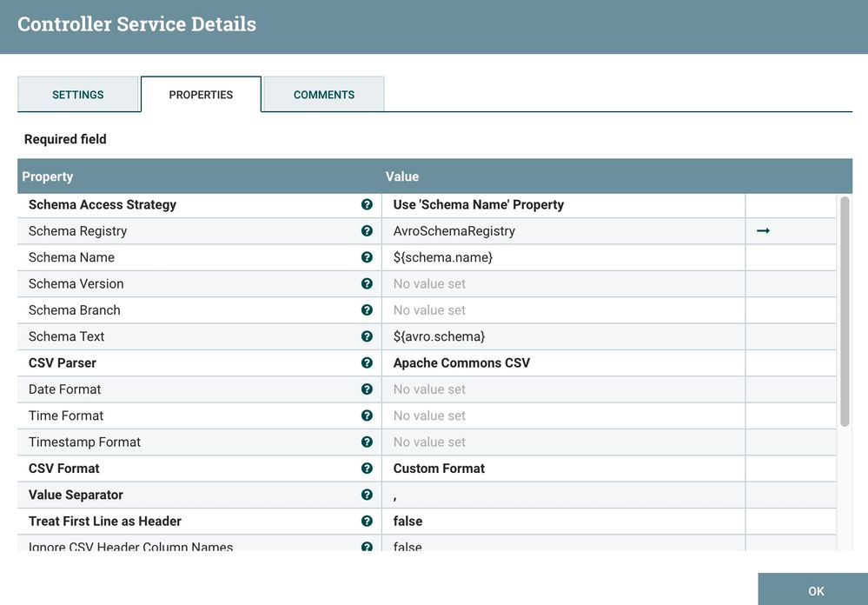The height and width of the screenshot is (605, 868).
Task: Click the CSV Parser help icon
Action: 367,362
